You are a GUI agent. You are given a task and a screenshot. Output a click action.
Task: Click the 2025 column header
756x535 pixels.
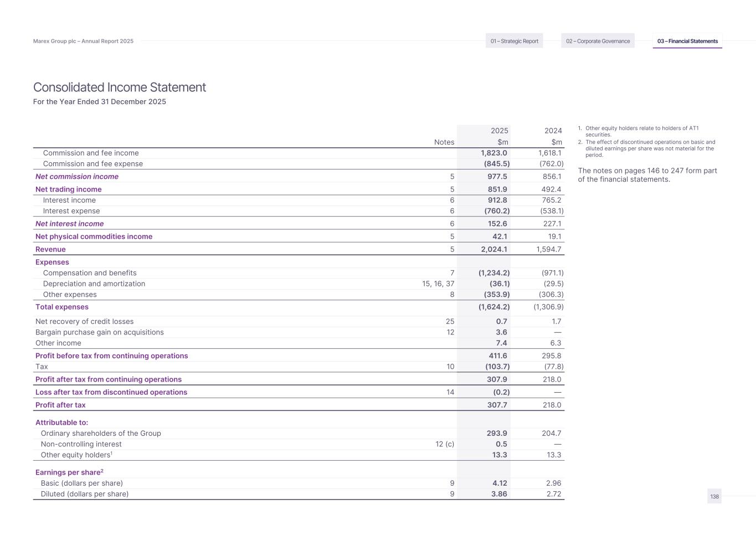[x=499, y=131]
